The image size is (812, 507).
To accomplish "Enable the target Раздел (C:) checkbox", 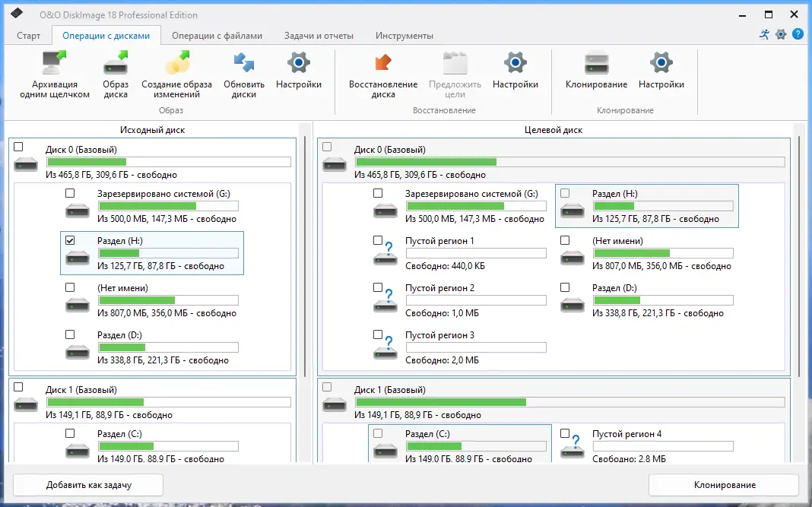I will click(x=378, y=433).
